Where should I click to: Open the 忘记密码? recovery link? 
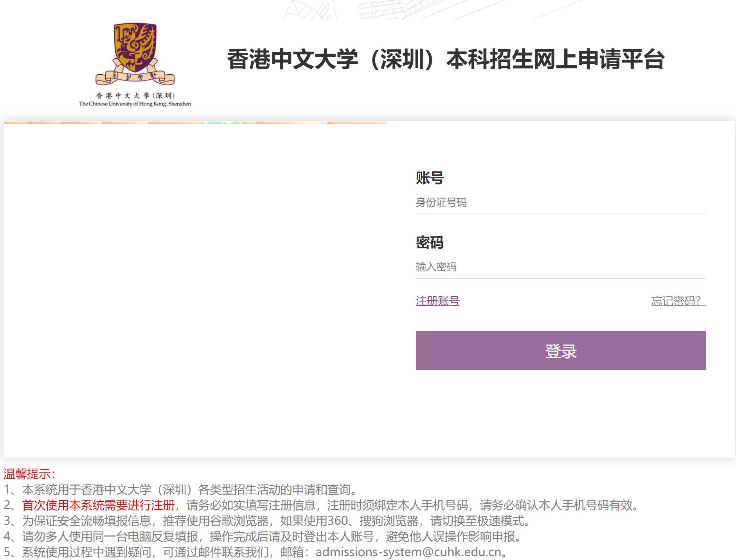(678, 301)
